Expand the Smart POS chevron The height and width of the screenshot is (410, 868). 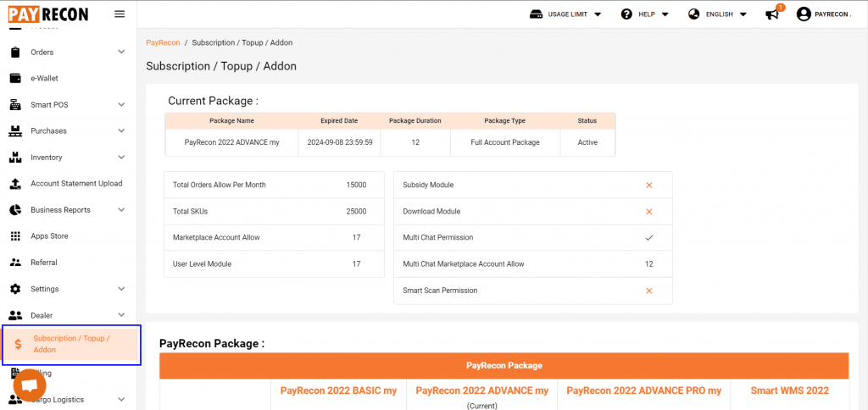click(x=122, y=104)
